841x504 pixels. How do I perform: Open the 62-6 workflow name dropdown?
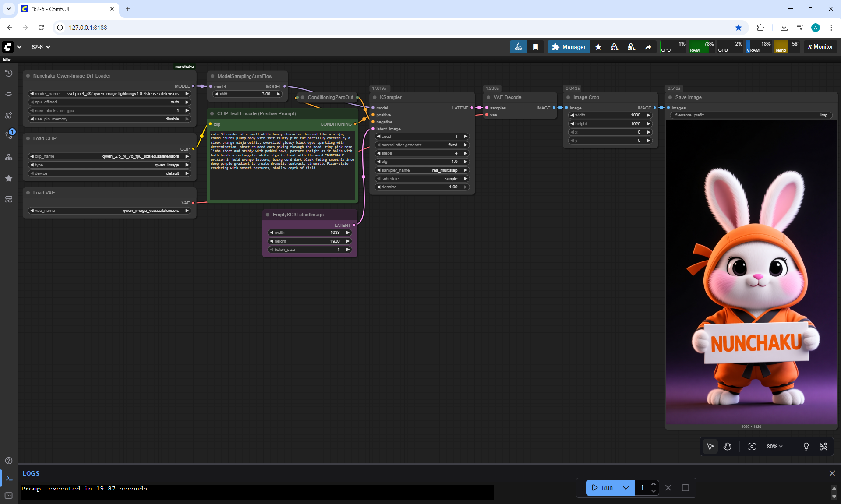(x=41, y=47)
